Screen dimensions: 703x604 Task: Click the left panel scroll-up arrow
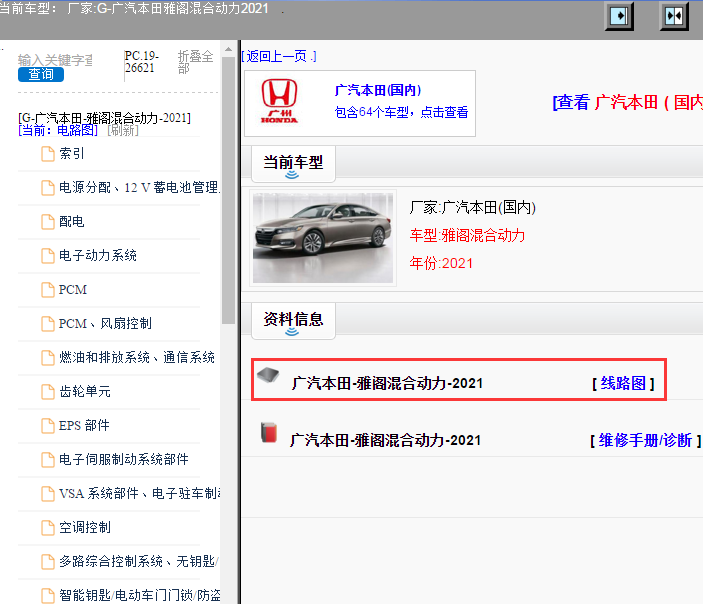tap(228, 49)
